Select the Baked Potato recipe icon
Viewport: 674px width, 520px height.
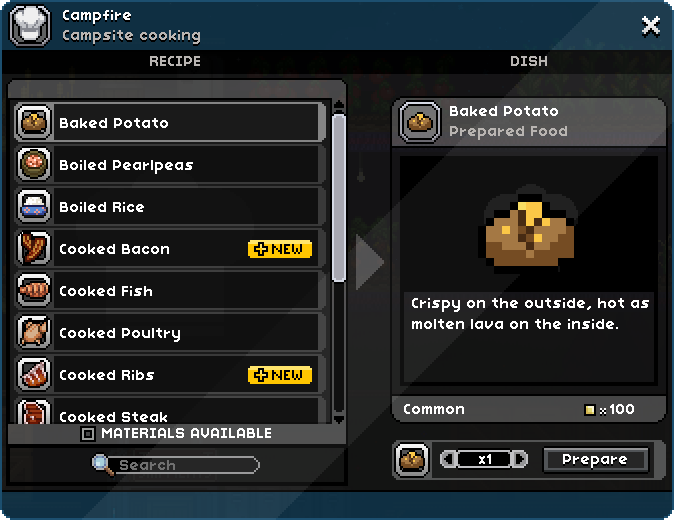coord(34,122)
